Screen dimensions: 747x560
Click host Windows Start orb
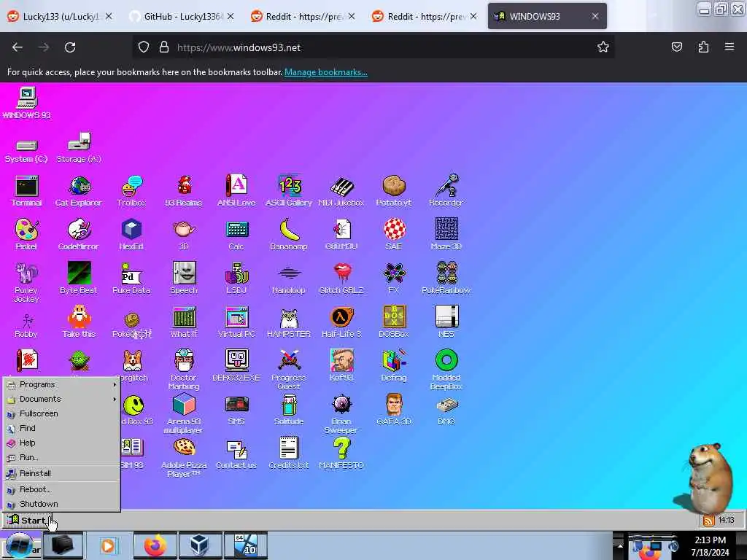(x=19, y=545)
